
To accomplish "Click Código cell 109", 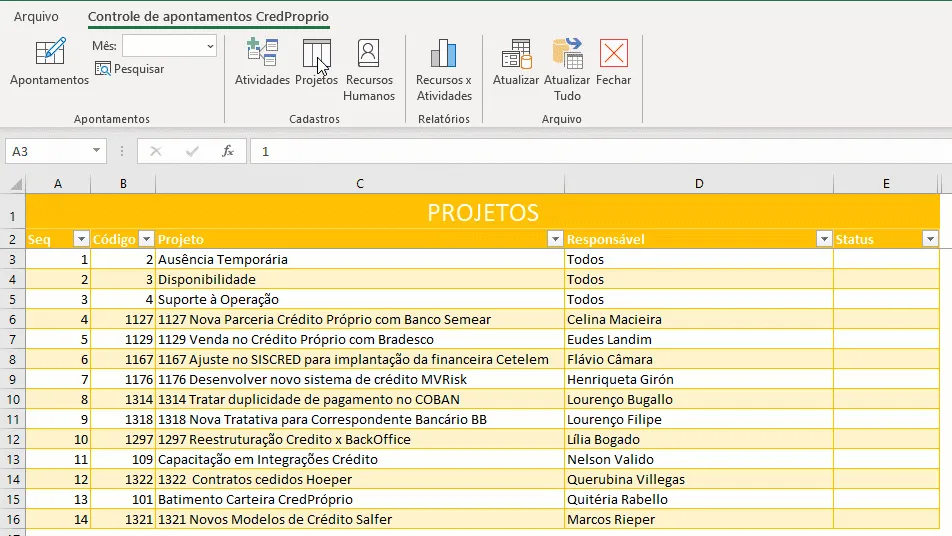I will pyautogui.click(x=123, y=460).
